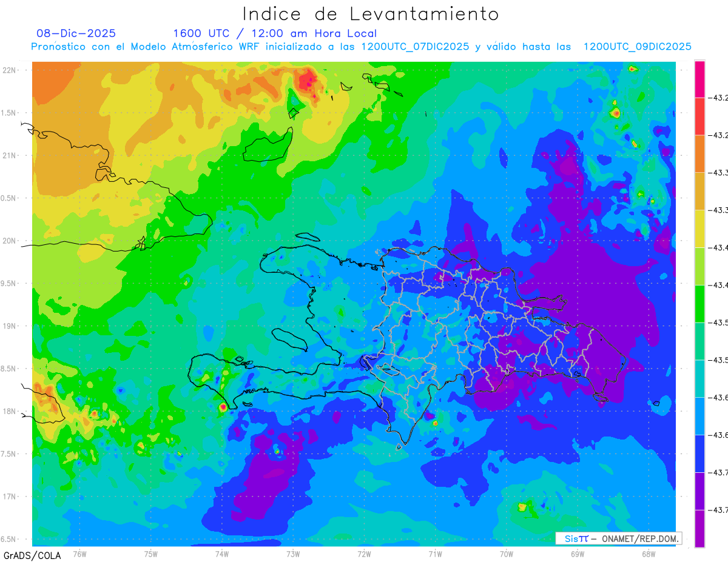728x562 pixels.
Task: Click the yellow legend swatch
Action: pos(699,229)
